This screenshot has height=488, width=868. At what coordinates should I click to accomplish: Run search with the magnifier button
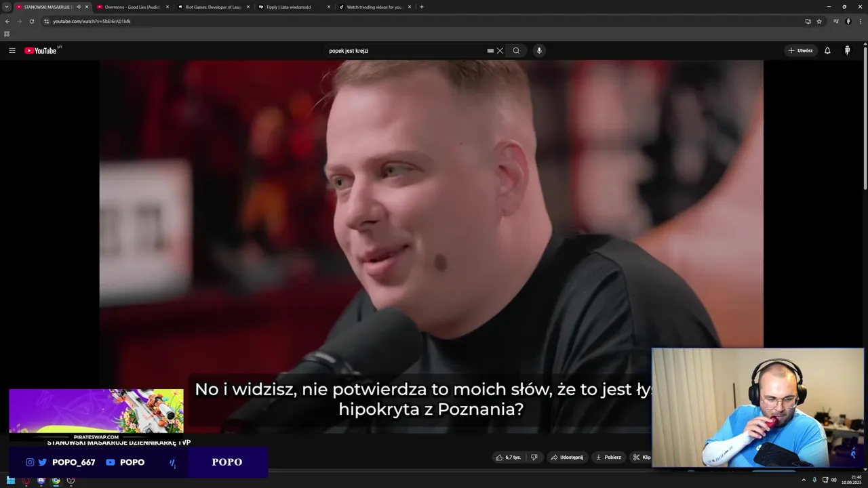click(516, 51)
